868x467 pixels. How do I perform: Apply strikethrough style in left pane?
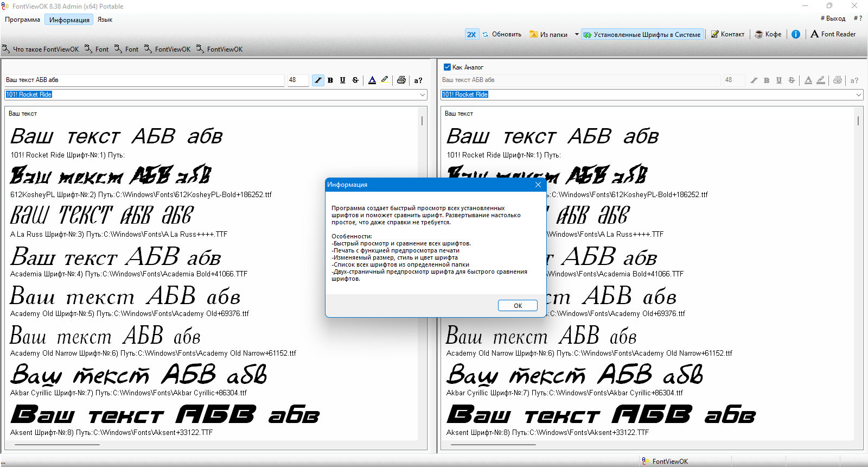[355, 80]
